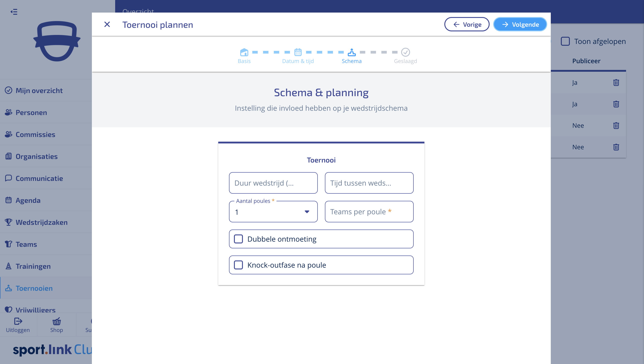Close the Toernooi plannen dialog
The height and width of the screenshot is (364, 644).
tap(107, 24)
